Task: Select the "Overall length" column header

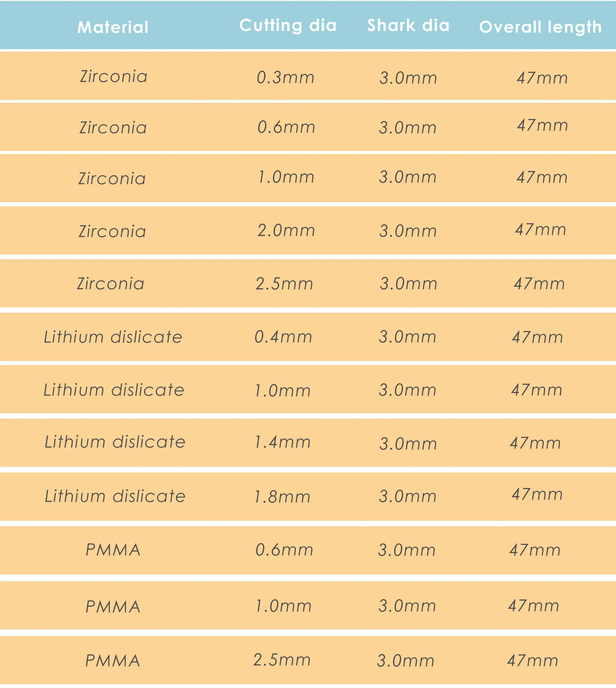Action: pyautogui.click(x=540, y=27)
